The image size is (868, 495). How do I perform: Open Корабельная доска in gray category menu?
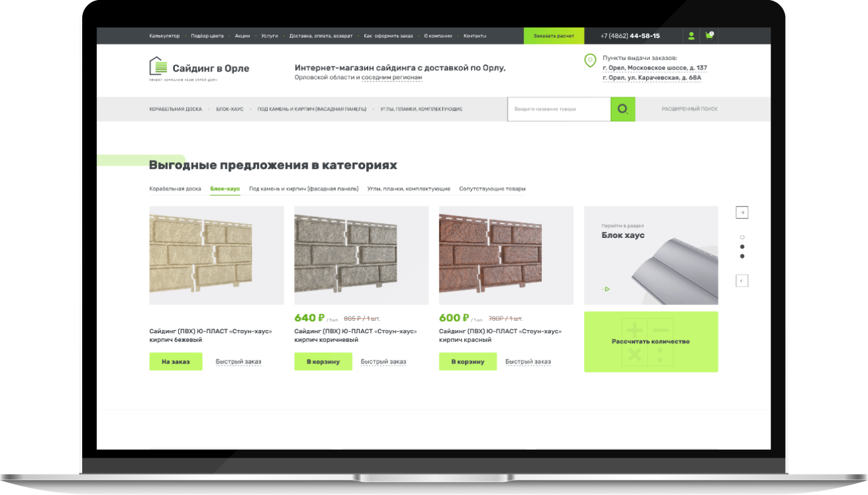(176, 109)
